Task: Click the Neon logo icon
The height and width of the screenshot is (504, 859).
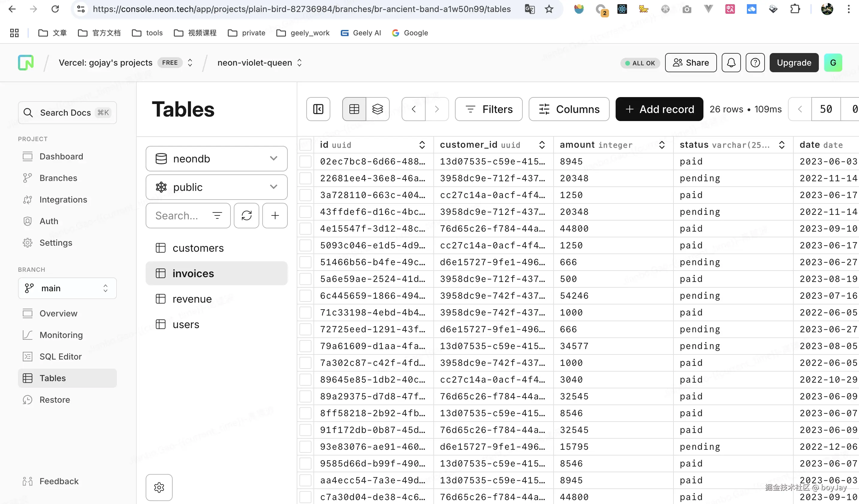Action: click(x=26, y=63)
